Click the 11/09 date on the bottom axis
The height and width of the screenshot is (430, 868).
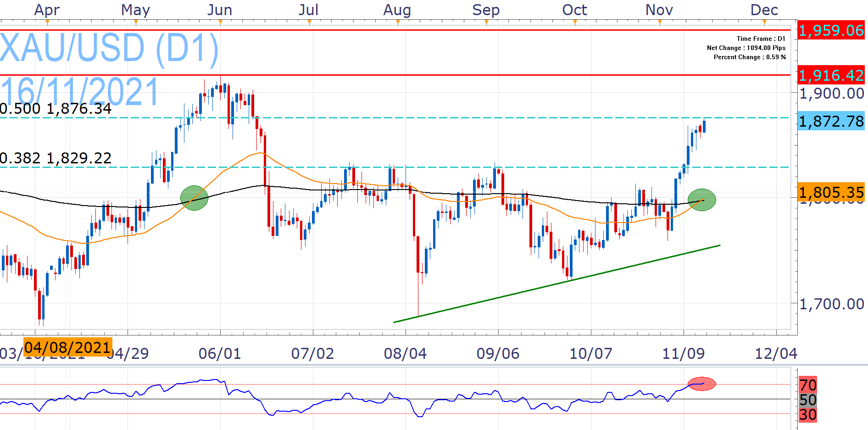click(x=683, y=353)
